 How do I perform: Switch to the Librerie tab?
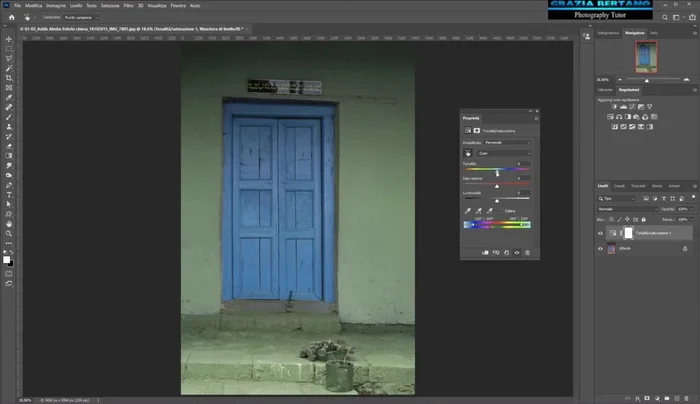(605, 90)
